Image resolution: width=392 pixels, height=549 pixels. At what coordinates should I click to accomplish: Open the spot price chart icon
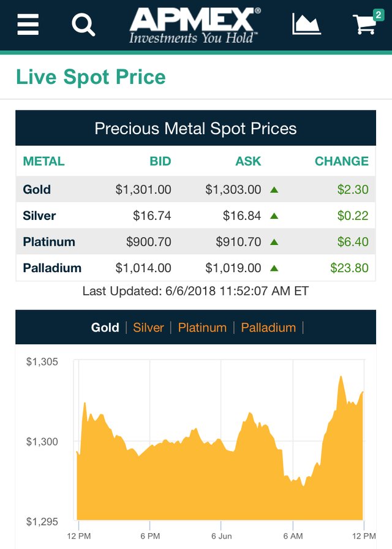pos(306,25)
